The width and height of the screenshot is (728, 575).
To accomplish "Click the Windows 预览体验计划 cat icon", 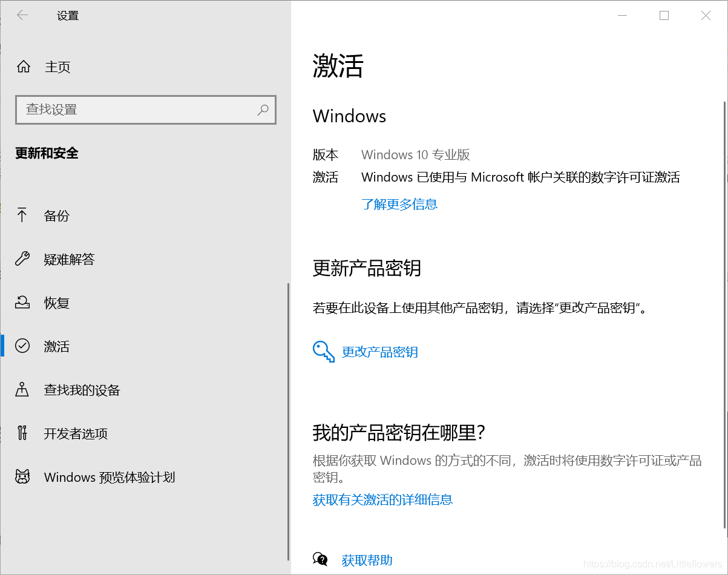I will (x=22, y=476).
